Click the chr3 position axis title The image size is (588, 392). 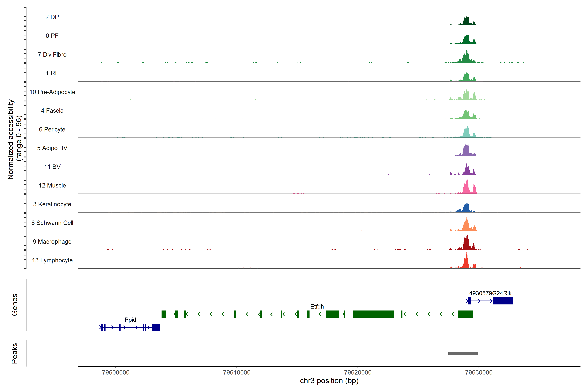(329, 381)
